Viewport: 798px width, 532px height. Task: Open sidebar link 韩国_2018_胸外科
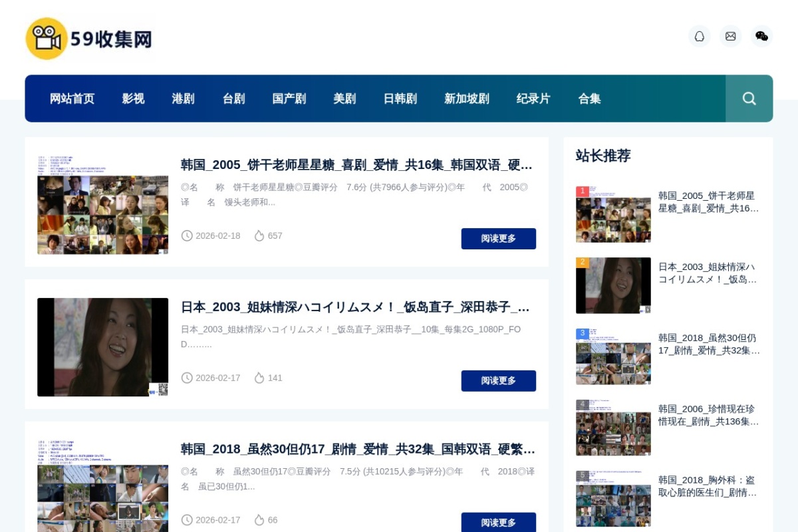(x=708, y=487)
